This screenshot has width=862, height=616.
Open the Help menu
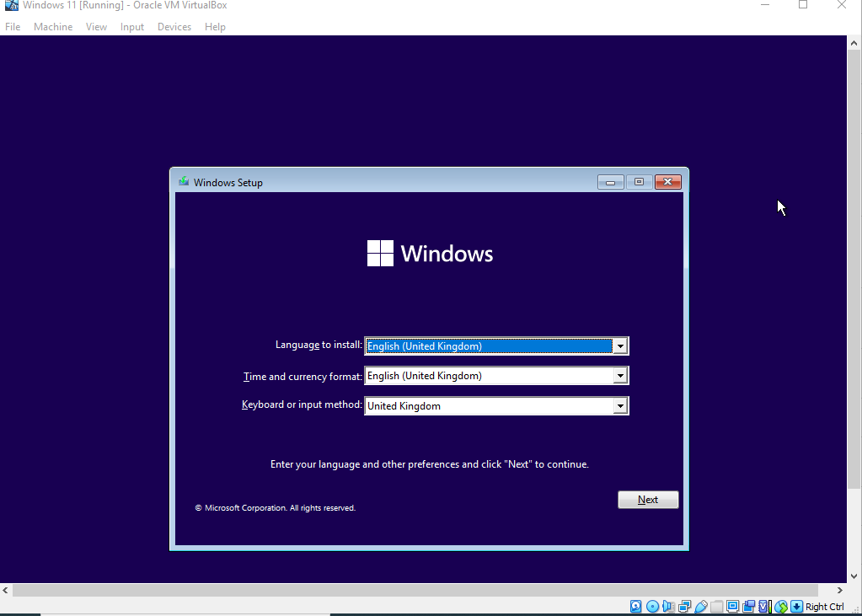(215, 26)
